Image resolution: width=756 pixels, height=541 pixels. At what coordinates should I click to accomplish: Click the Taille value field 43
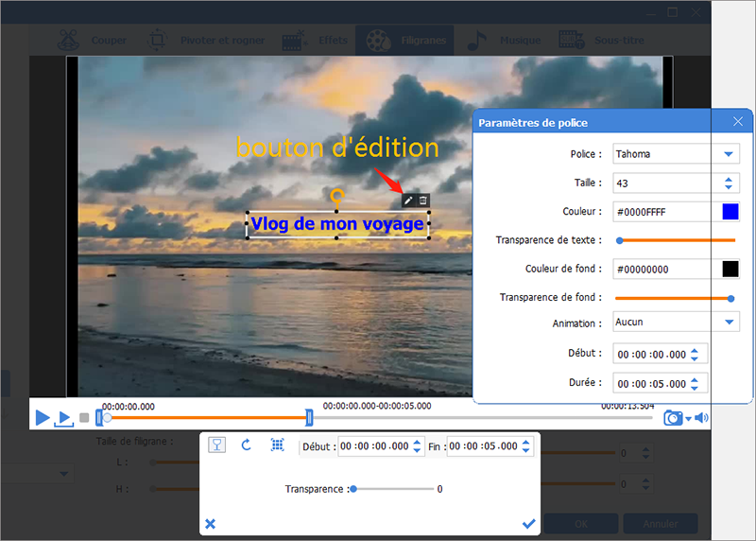[667, 183]
